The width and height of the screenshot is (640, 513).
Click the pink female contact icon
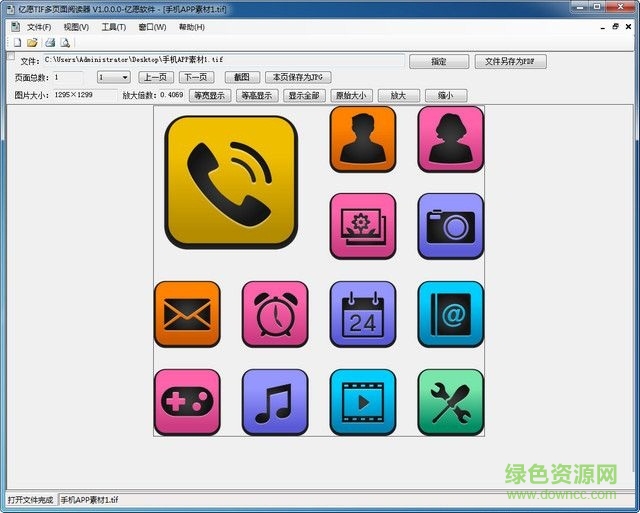[x=451, y=139]
